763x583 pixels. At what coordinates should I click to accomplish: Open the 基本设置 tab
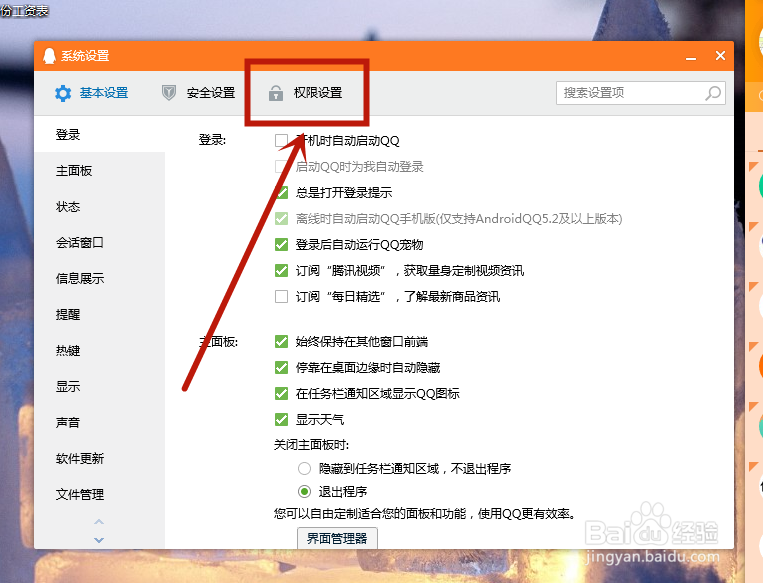click(91, 92)
